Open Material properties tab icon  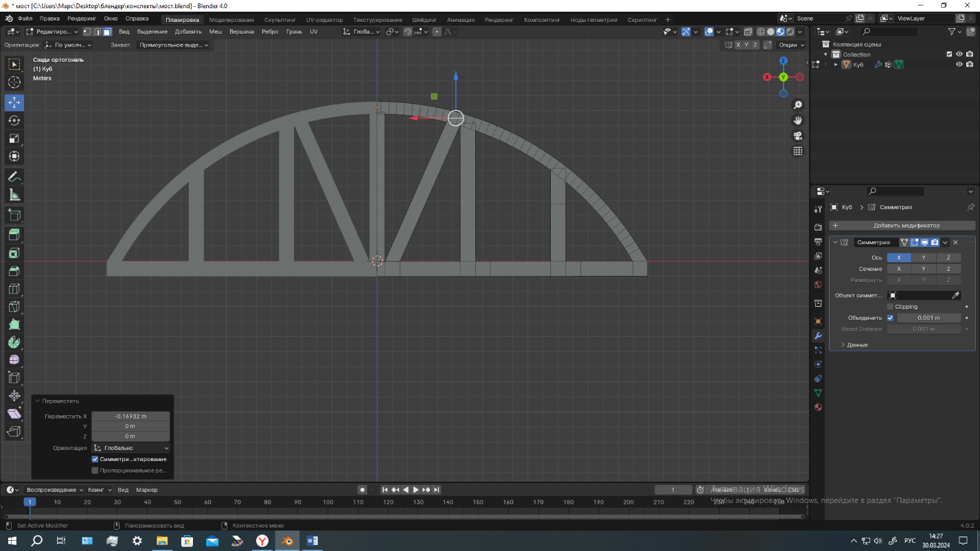coord(818,408)
